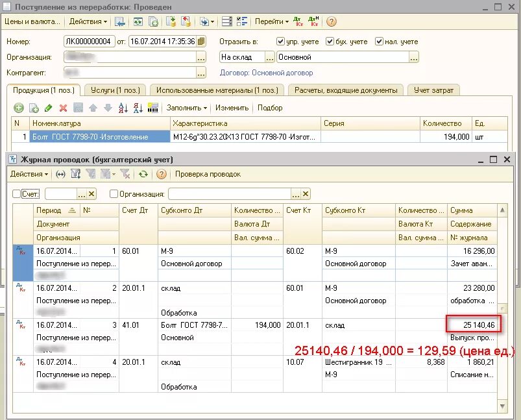521x420 pixels.
Task: Move row down with arrow icon
Action: point(108,108)
